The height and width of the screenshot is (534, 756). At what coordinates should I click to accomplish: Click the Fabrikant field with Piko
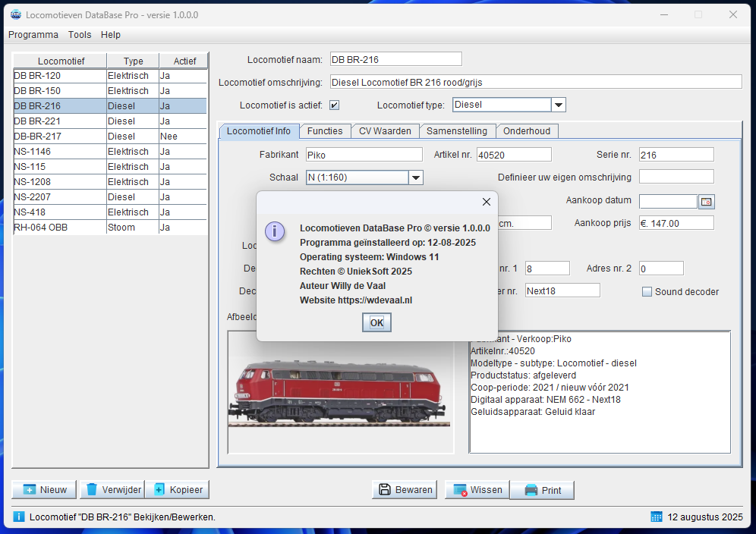pos(364,155)
